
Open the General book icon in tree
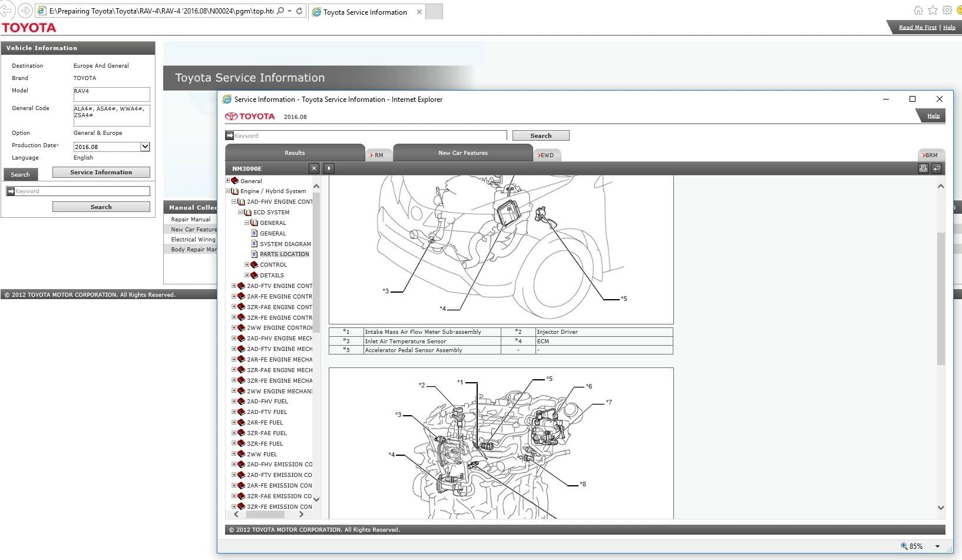(x=235, y=181)
